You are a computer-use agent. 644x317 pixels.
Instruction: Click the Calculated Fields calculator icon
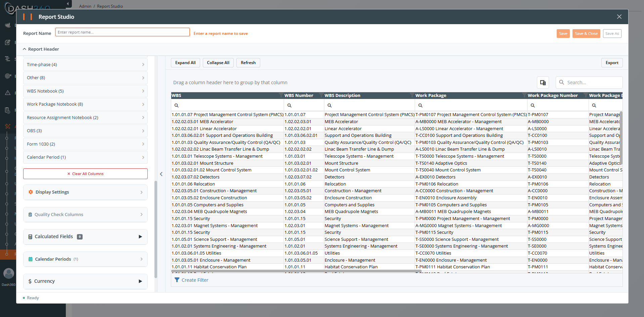tap(30, 236)
